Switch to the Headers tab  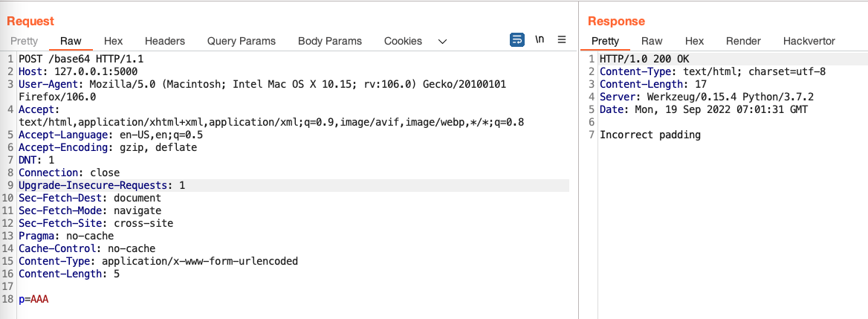pos(165,42)
